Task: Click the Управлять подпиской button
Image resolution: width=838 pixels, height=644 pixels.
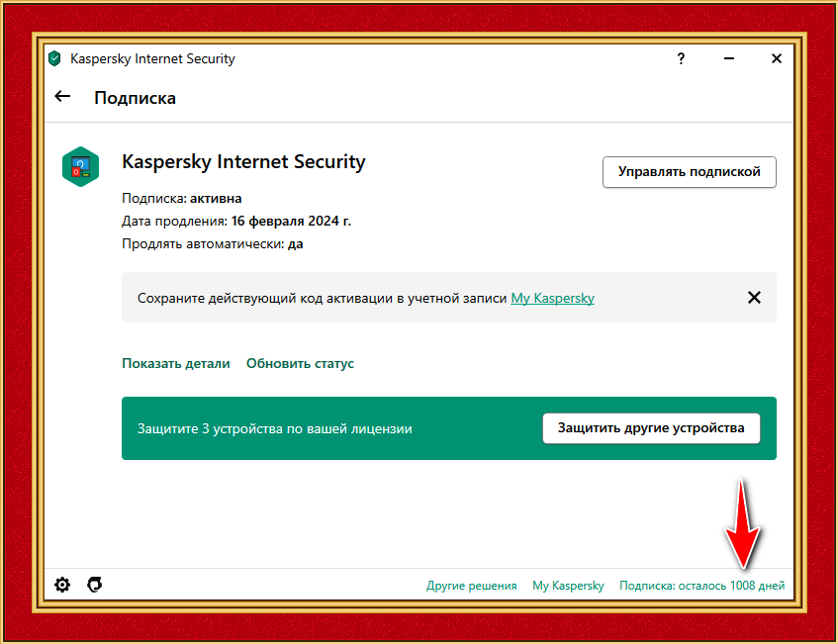Action: 690,172
